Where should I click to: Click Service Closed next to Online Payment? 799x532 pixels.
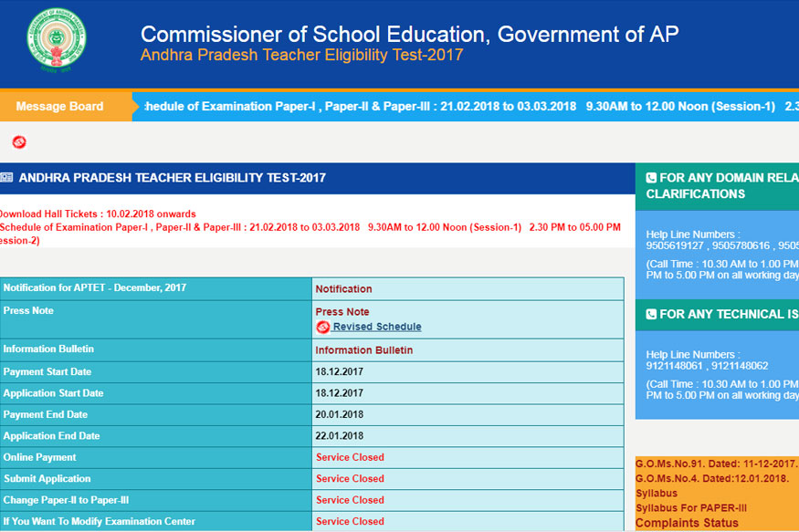pyautogui.click(x=350, y=457)
